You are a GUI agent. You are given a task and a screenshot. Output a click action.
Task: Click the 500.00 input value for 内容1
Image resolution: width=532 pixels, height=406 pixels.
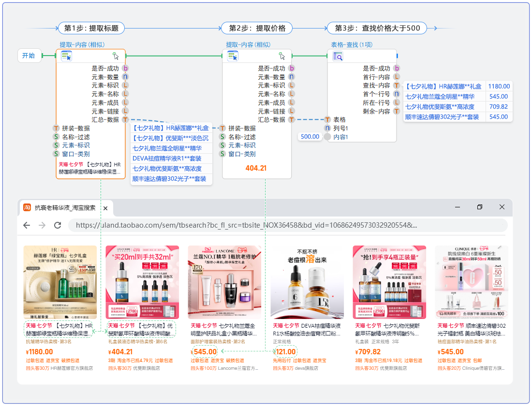(310, 137)
